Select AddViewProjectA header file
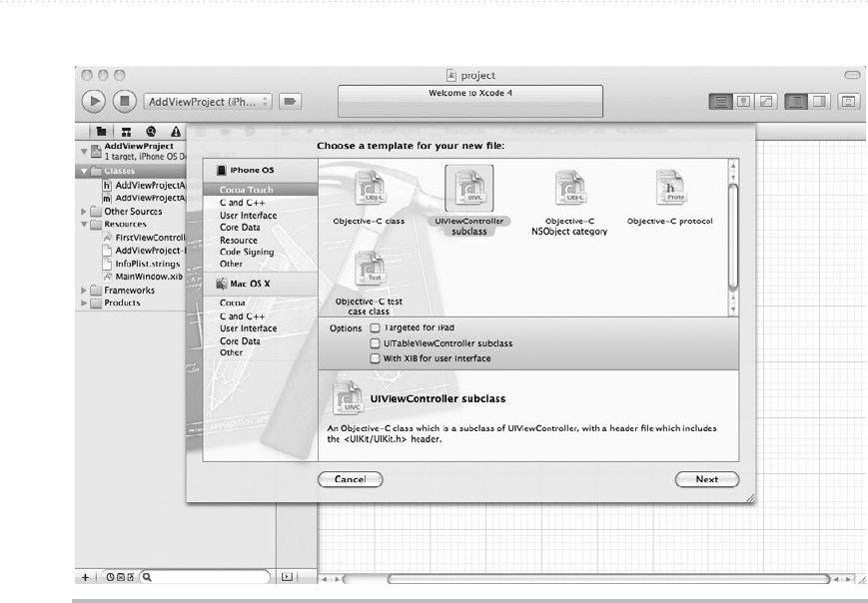868x603 pixels. click(144, 186)
